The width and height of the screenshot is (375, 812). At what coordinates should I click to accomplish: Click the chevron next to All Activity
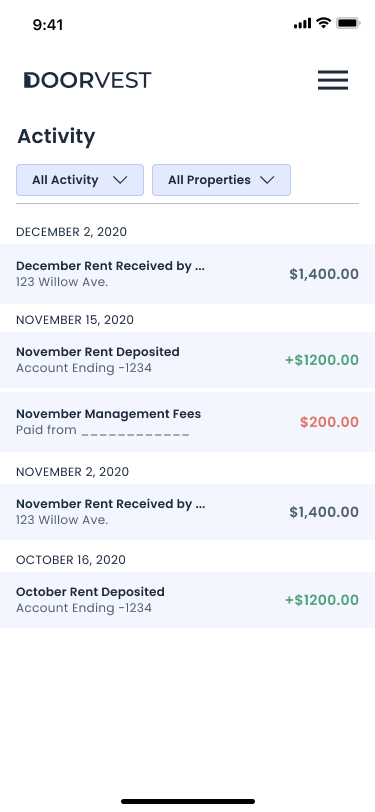120,180
